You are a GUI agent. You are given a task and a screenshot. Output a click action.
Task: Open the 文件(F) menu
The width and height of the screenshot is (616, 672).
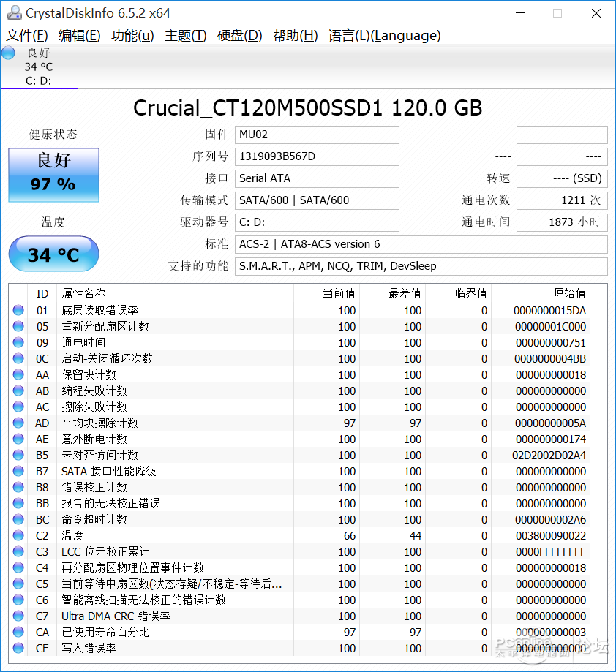[x=27, y=36]
